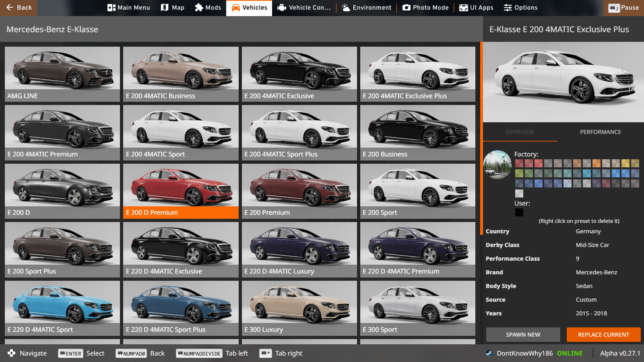The width and height of the screenshot is (644, 362).
Task: Click the Pause button
Action: click(x=623, y=8)
